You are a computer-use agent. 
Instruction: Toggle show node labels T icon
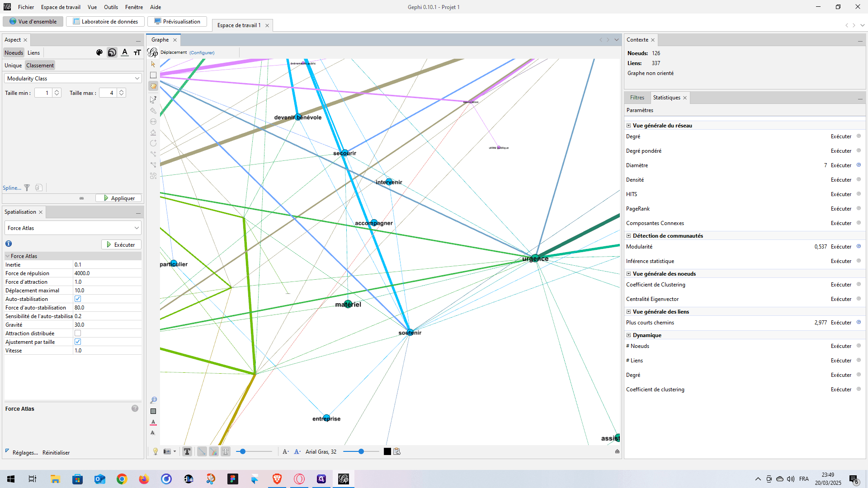click(x=187, y=451)
